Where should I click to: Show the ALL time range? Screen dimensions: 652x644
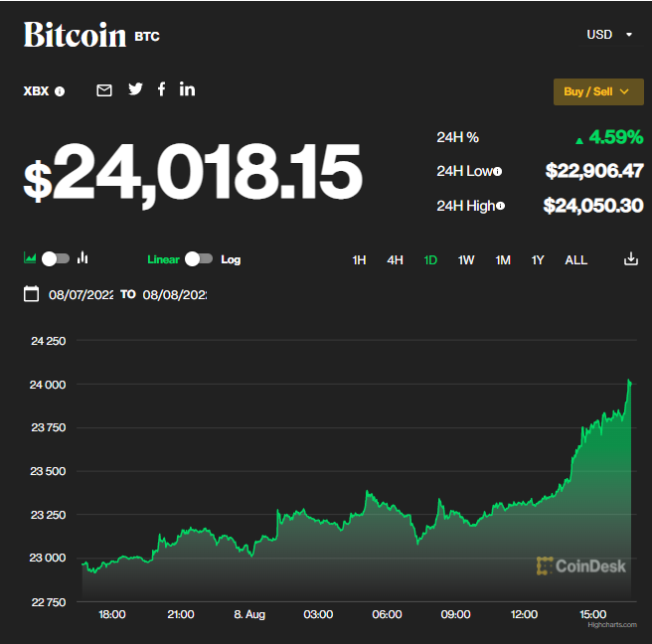[575, 260]
